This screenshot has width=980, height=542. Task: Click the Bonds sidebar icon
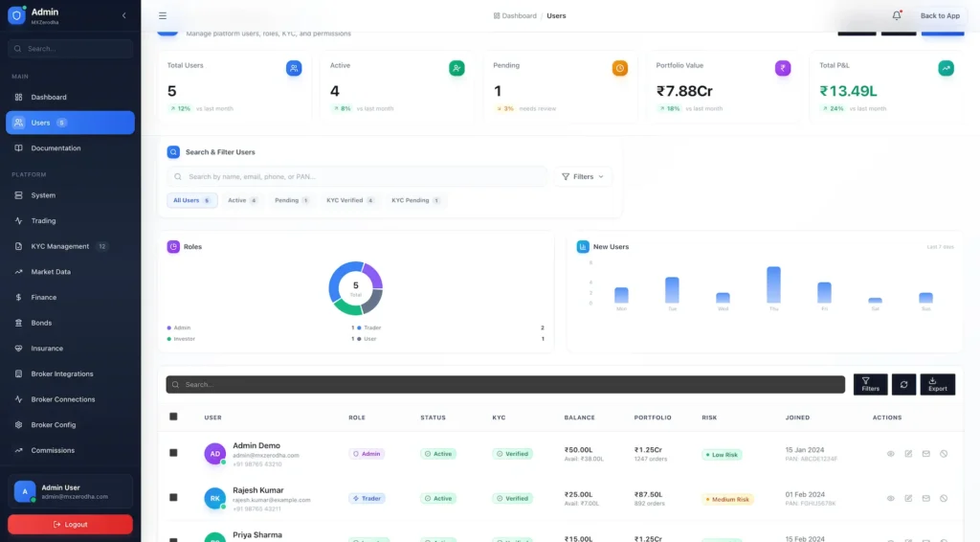click(x=19, y=324)
